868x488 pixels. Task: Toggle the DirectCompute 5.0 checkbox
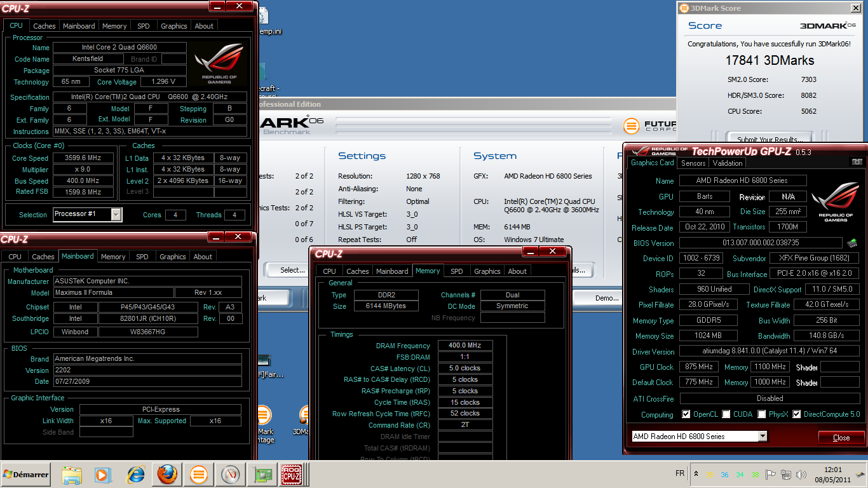click(797, 414)
